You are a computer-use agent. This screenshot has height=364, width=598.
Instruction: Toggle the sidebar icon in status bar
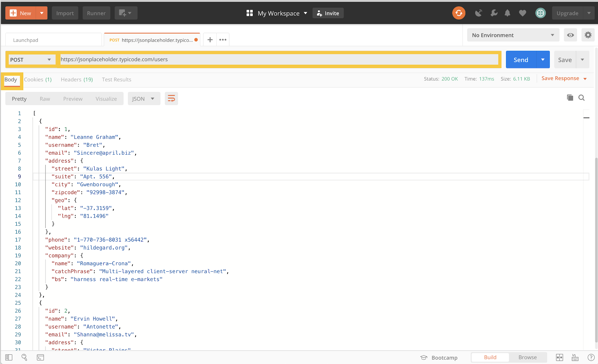[9, 357]
